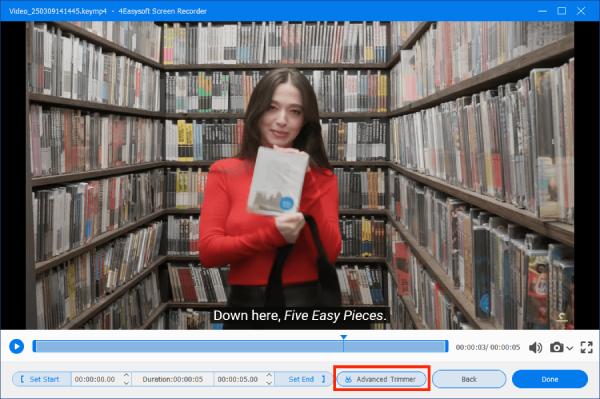The image size is (600, 399).
Task: Click the blue trim timeline bar
Action: pos(240,346)
